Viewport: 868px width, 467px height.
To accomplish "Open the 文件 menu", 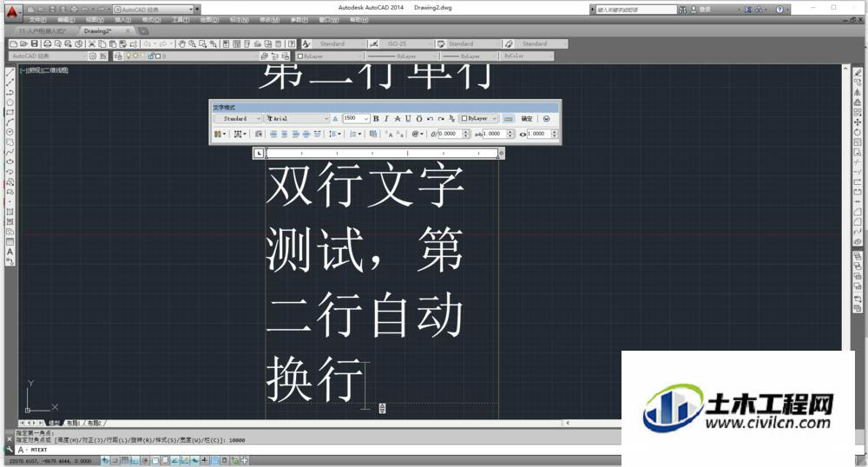I will (x=38, y=20).
